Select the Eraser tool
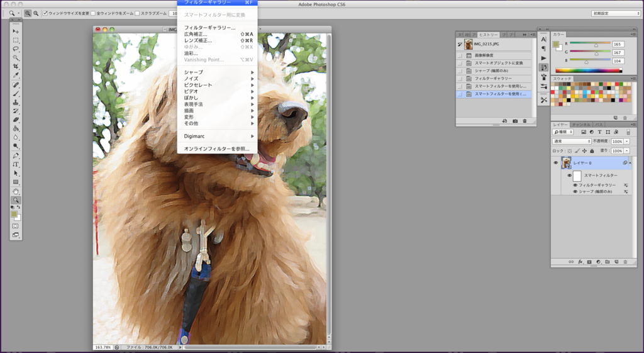This screenshot has height=353, width=644. click(x=16, y=120)
